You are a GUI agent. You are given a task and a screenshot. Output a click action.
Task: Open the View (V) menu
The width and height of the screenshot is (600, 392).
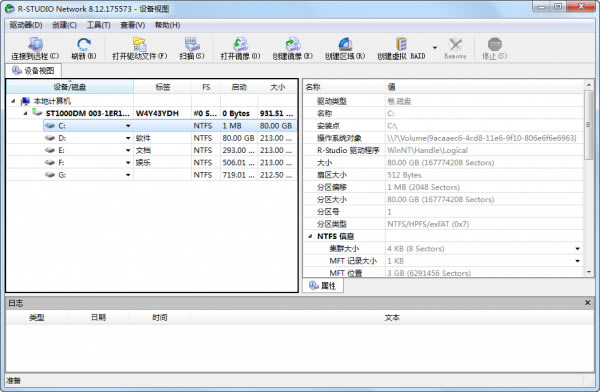point(133,25)
